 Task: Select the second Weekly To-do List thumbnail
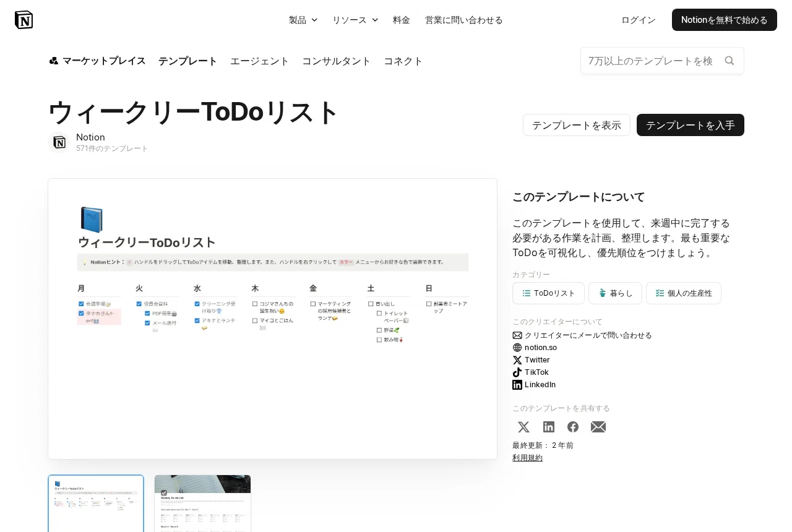[x=202, y=504]
